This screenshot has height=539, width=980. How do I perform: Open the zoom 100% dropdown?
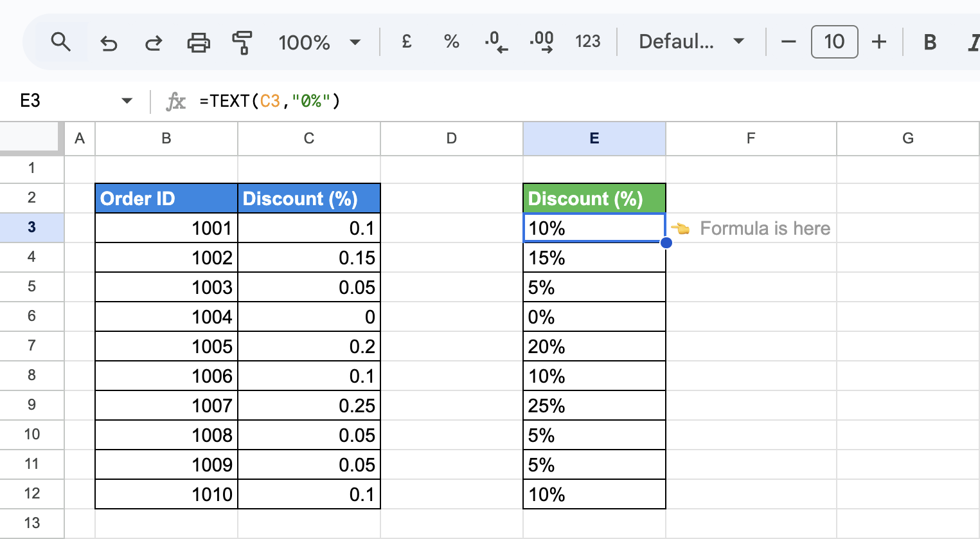click(319, 42)
